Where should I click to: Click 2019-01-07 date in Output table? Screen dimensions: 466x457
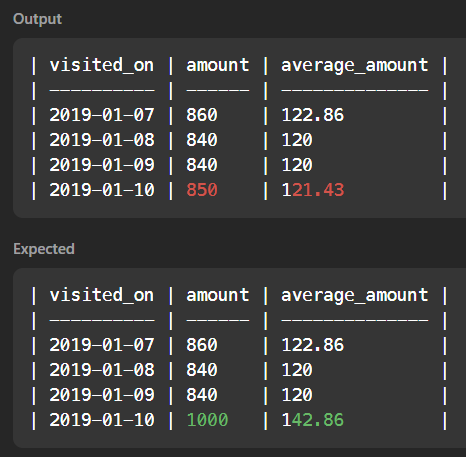tap(102, 115)
